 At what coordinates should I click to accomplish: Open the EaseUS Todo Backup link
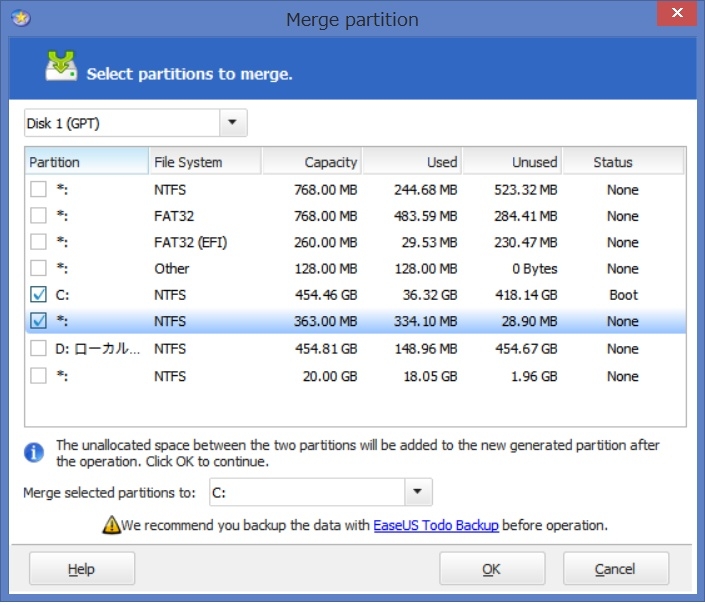click(x=436, y=525)
